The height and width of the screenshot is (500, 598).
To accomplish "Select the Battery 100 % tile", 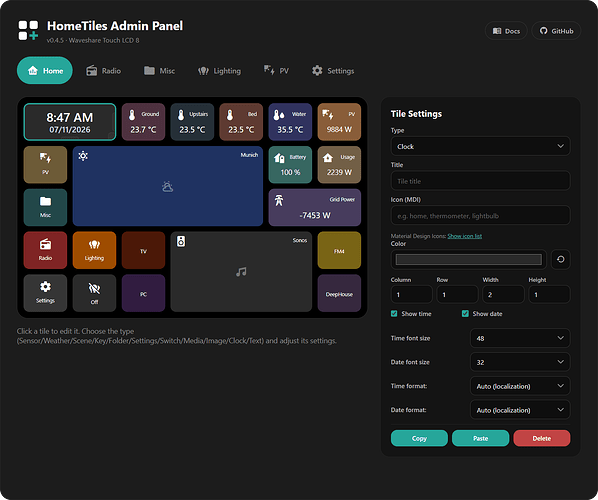I will click(x=290, y=165).
